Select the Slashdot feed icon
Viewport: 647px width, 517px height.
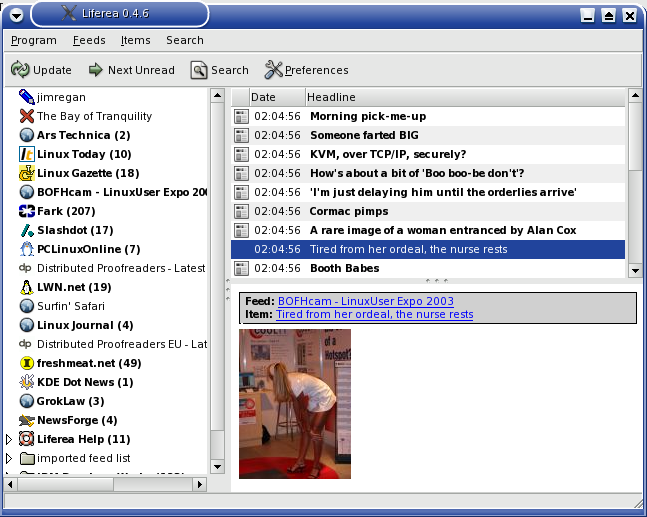(x=27, y=230)
